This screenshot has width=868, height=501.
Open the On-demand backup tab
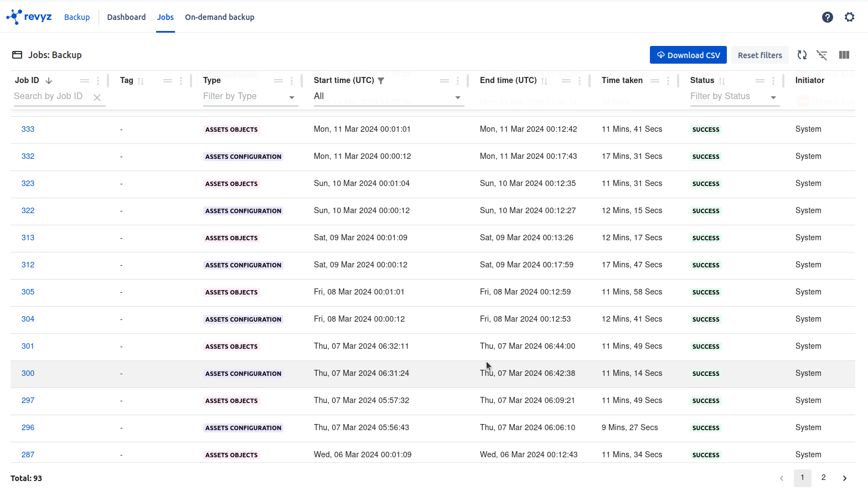click(219, 17)
